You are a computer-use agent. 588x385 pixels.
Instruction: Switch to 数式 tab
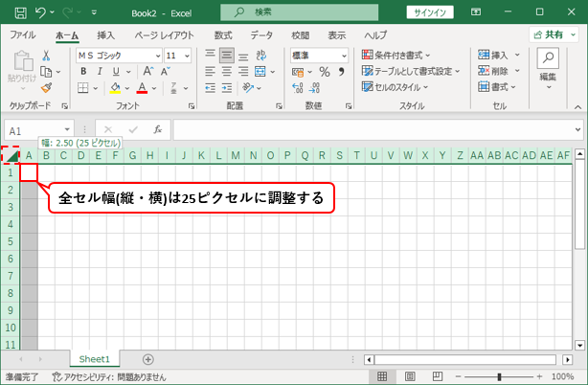point(223,35)
